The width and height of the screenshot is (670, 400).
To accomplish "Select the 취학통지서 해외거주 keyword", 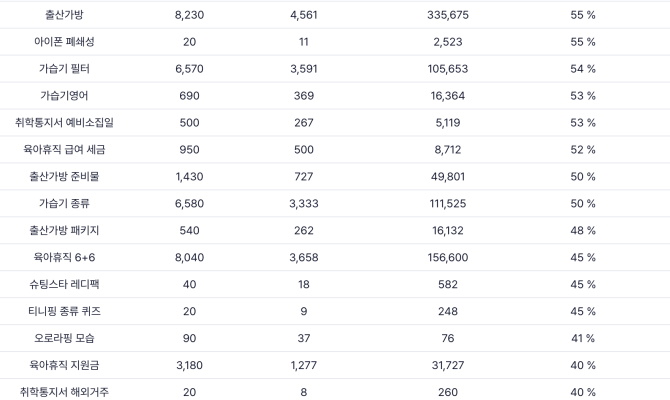I will tap(66, 393).
